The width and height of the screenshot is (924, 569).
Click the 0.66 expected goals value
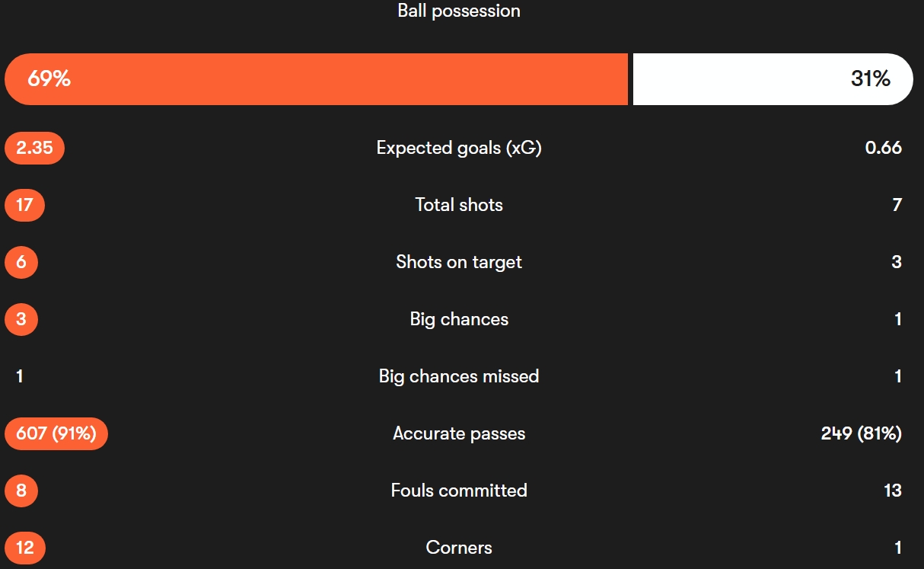click(883, 148)
